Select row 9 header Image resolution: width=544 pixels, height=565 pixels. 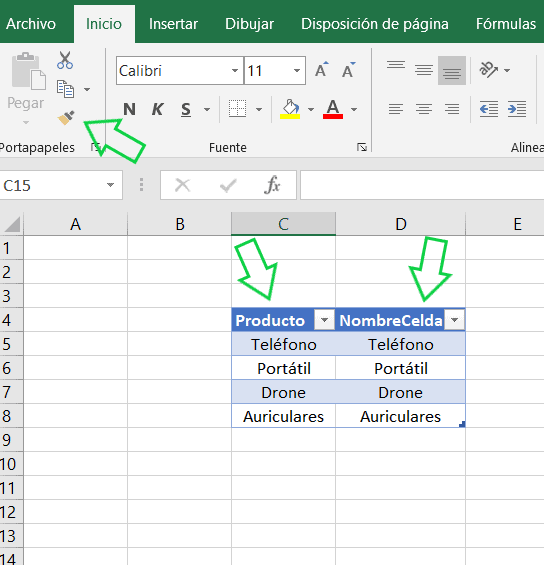(11, 440)
